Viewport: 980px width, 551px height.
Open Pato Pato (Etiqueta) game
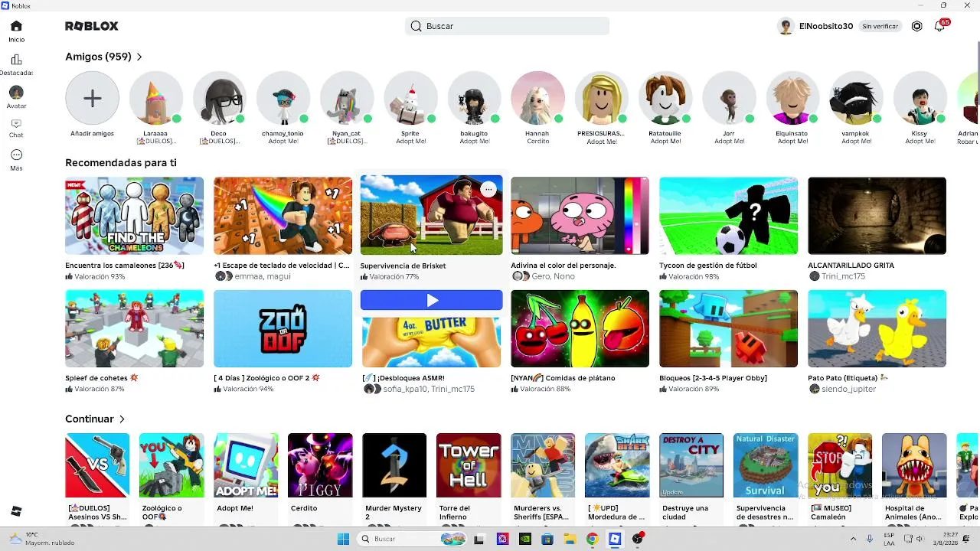point(877,328)
